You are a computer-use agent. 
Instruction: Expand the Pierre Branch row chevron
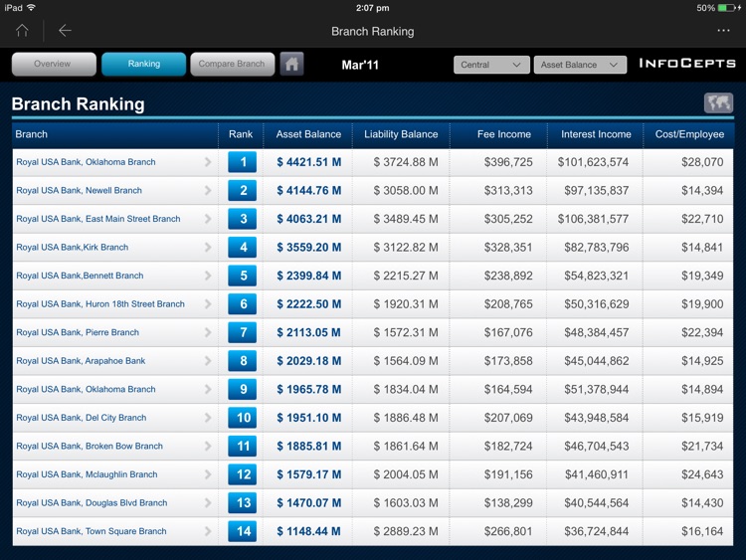[208, 332]
